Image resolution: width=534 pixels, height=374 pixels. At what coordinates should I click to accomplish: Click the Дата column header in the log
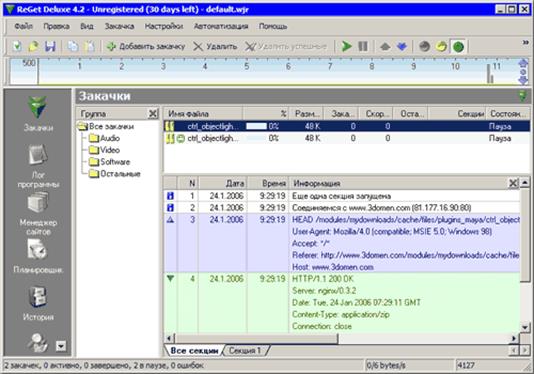pyautogui.click(x=223, y=183)
